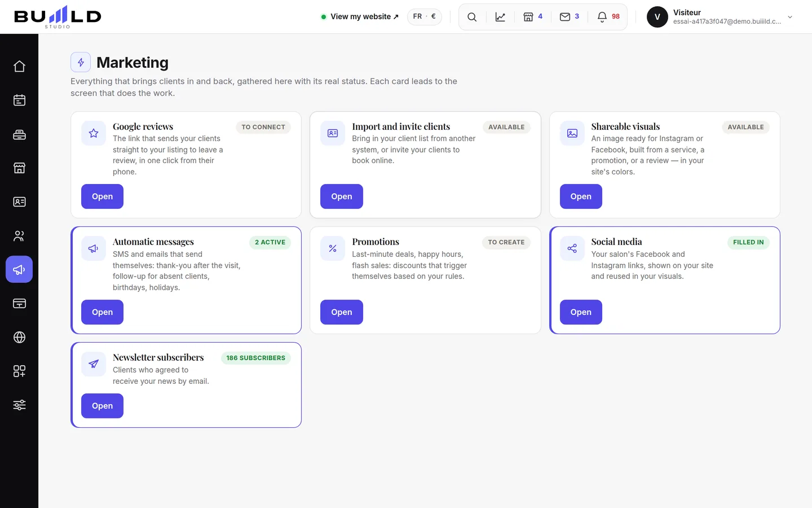This screenshot has width=812, height=508.
Task: Click the contact card icon on Import card
Action: click(x=333, y=133)
